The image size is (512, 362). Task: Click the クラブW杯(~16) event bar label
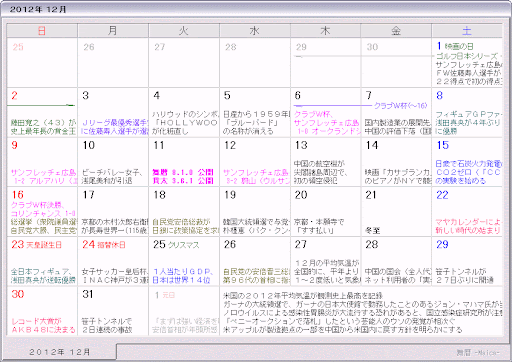[x=400, y=106]
